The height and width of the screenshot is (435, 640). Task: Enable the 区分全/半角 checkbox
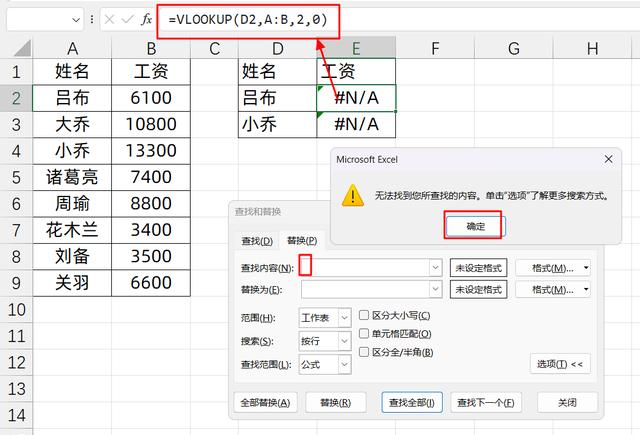pos(364,352)
